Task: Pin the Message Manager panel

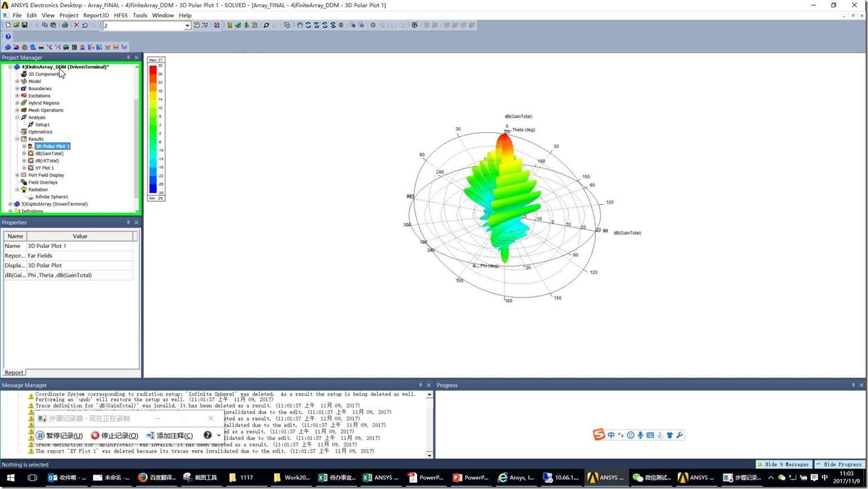Action: coord(420,385)
